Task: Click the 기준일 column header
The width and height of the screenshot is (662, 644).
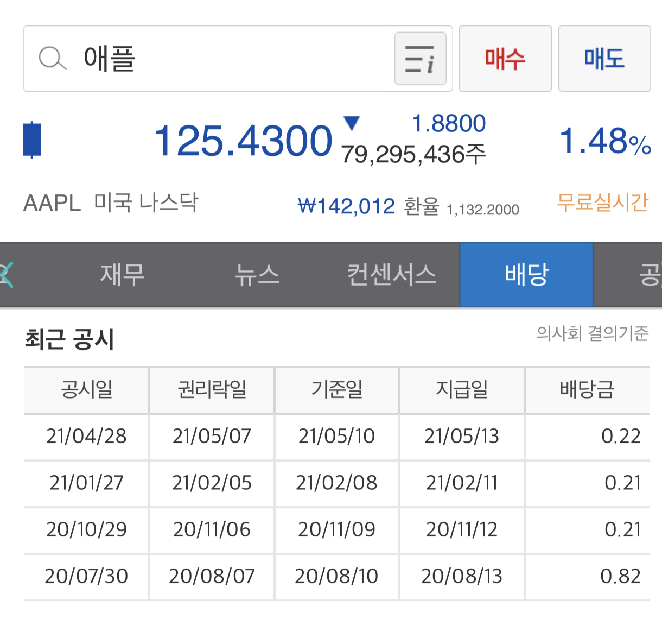Action: 337,389
